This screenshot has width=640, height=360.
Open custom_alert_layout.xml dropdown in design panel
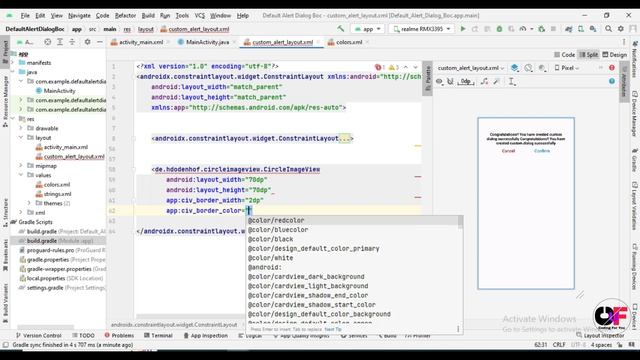point(471,68)
